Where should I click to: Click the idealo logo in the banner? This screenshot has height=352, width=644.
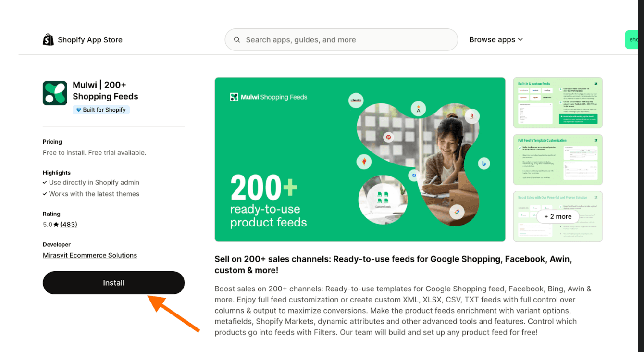click(x=356, y=101)
